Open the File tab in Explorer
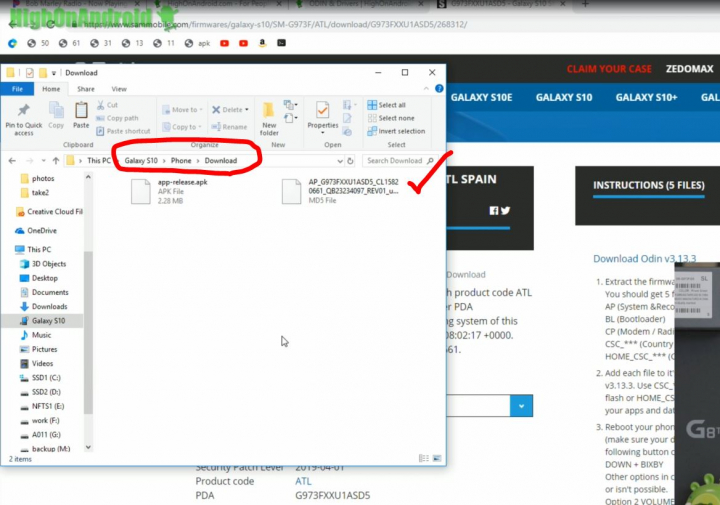Image resolution: width=720 pixels, height=505 pixels. 17,89
